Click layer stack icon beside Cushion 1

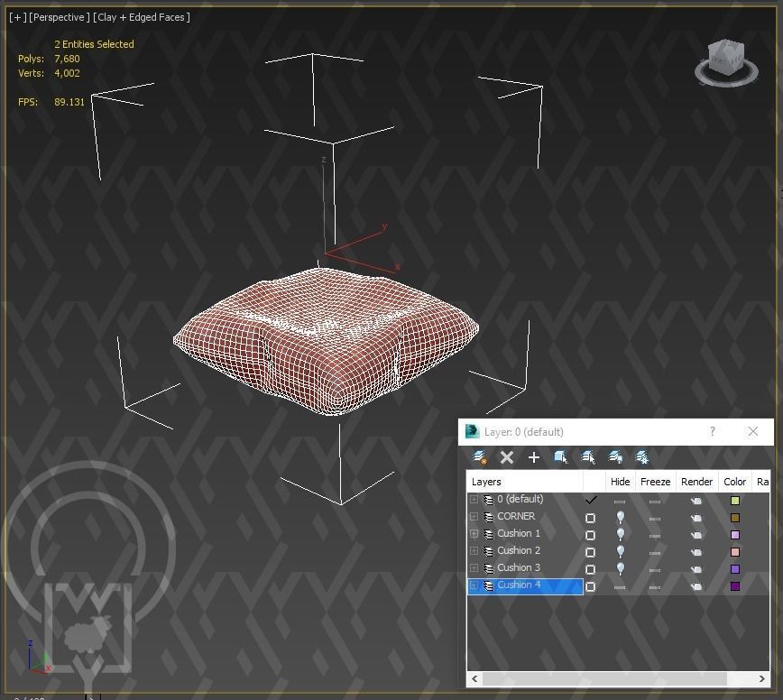coord(488,534)
